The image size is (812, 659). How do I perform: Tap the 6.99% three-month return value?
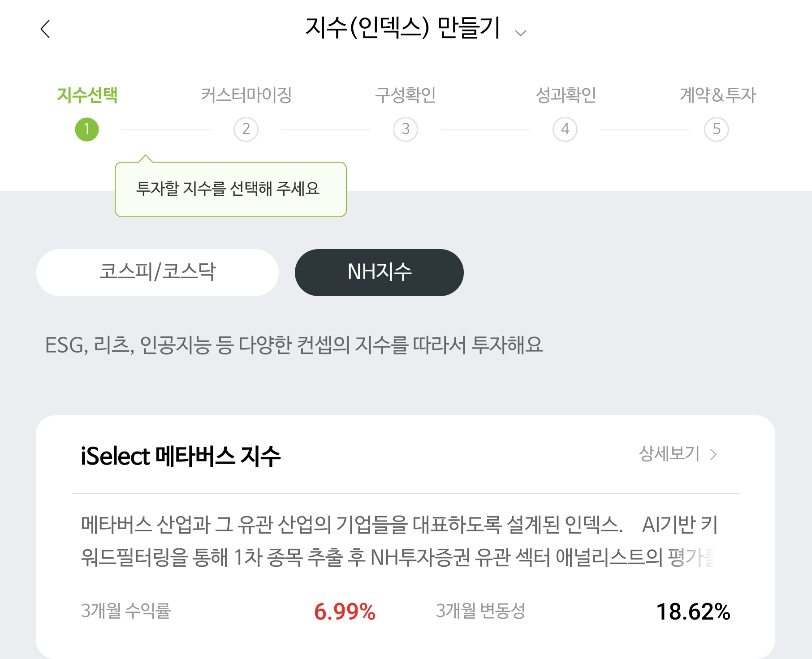tap(345, 612)
